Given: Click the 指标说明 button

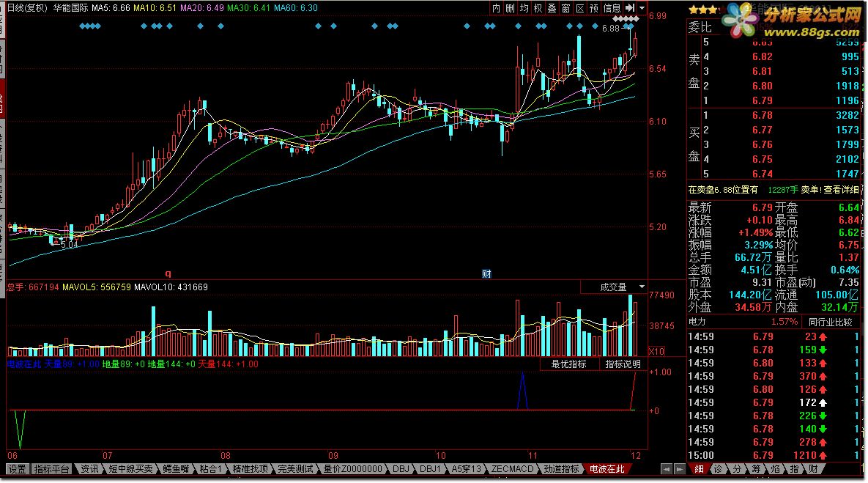Looking at the screenshot, I should point(623,364).
